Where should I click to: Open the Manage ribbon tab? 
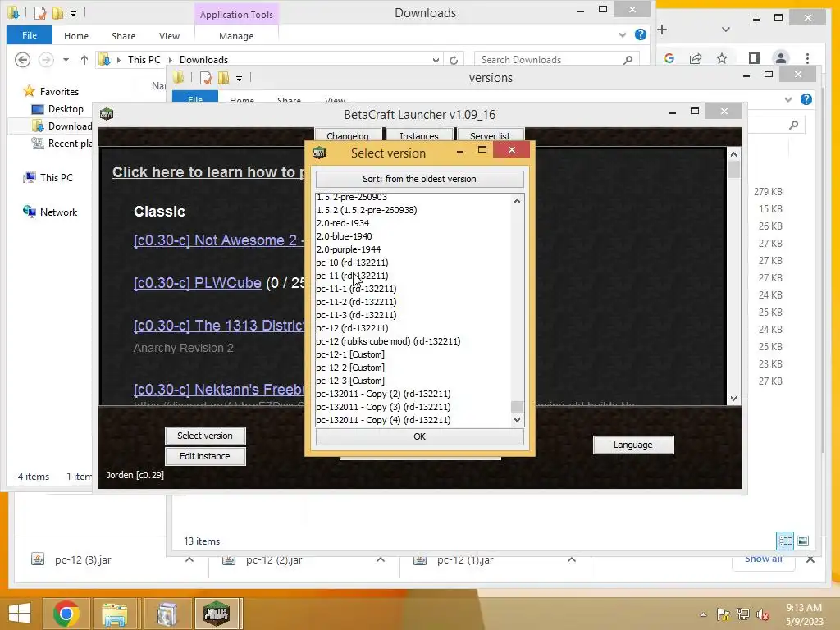[236, 36]
